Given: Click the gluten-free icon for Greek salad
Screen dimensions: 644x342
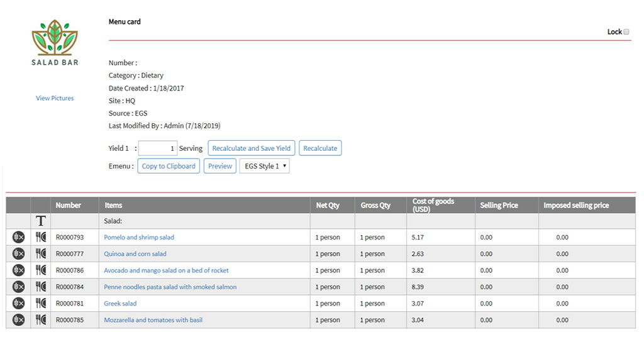Looking at the screenshot, I should point(18,304).
